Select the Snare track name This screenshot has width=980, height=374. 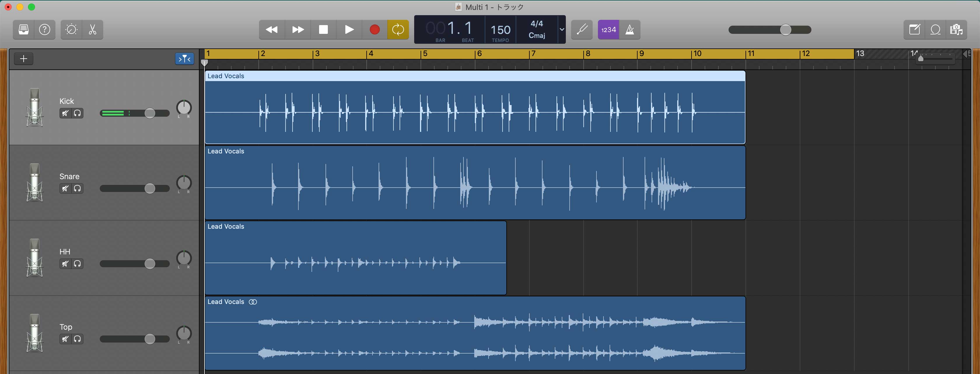(69, 176)
